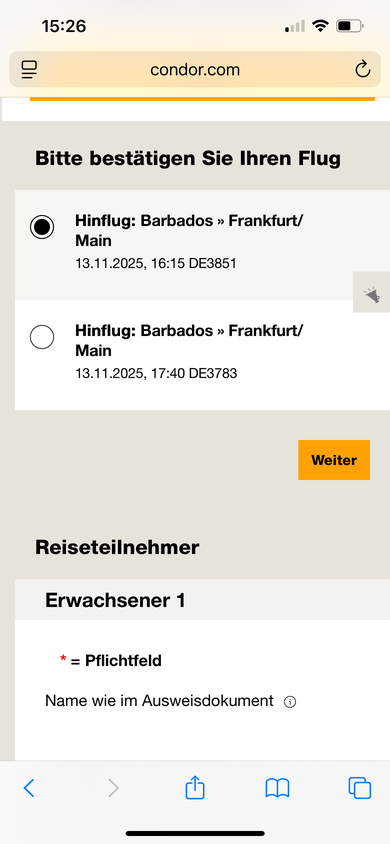Screen dimensions: 390x844
Task: Tap the Safari forward arrow
Action: pyautogui.click(x=113, y=788)
